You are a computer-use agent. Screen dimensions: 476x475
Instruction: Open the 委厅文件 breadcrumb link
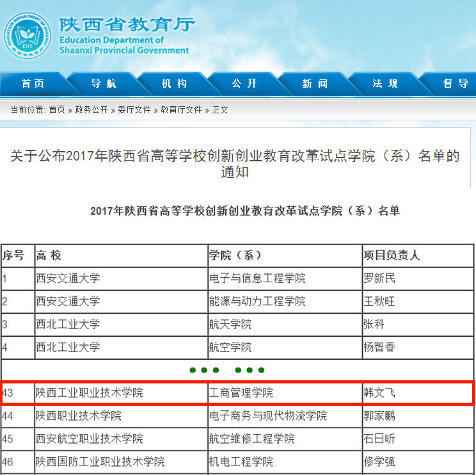pyautogui.click(x=134, y=110)
